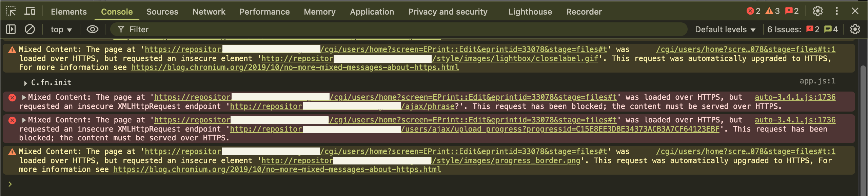Viewport: 868px width, 196px height.
Task: Open the DevTools settings gear
Action: (x=818, y=11)
